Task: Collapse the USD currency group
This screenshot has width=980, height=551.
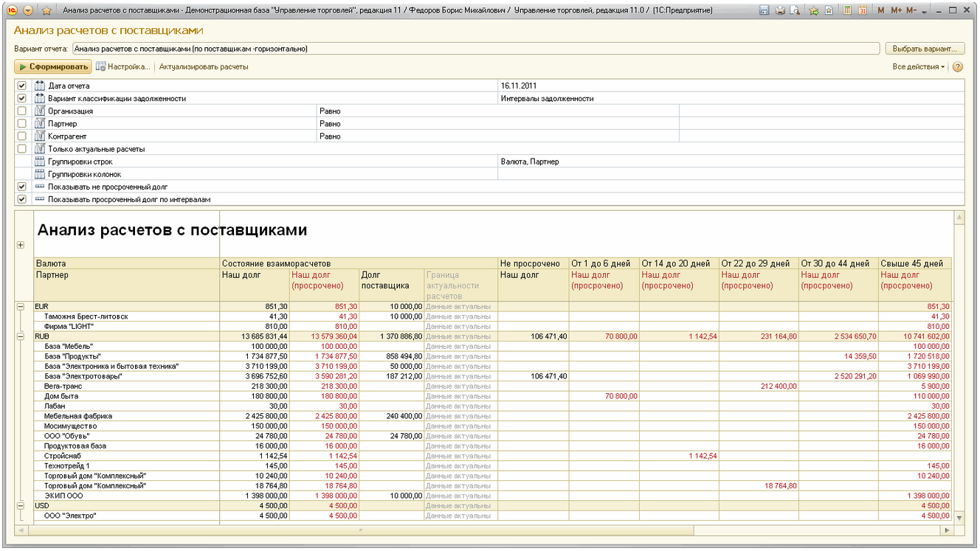Action: [x=21, y=506]
